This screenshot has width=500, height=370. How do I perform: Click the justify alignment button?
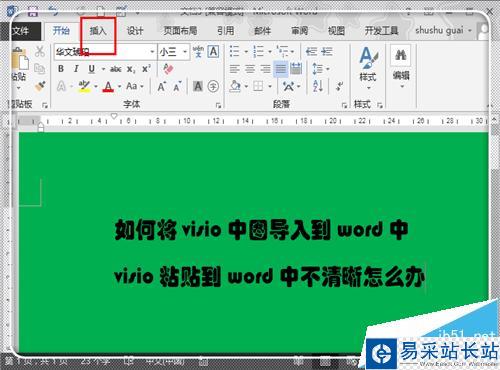(x=280, y=69)
